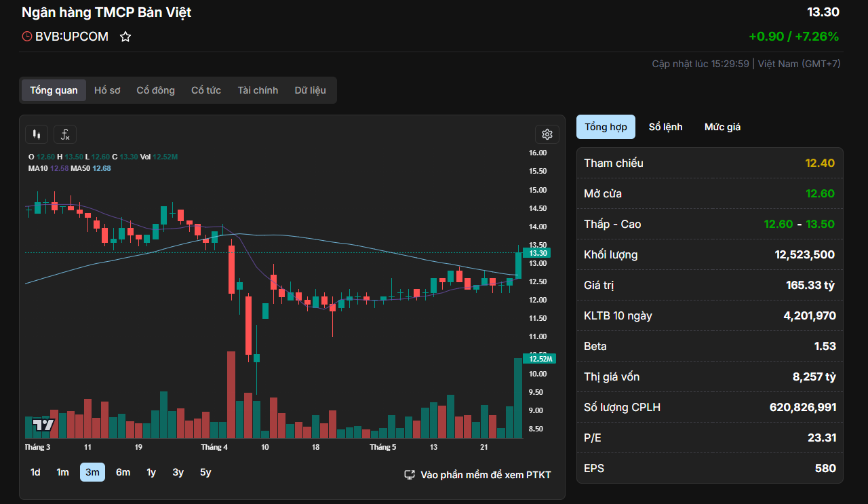The height and width of the screenshot is (504, 868).
Task: Set chart range to 1d
Action: (35, 472)
